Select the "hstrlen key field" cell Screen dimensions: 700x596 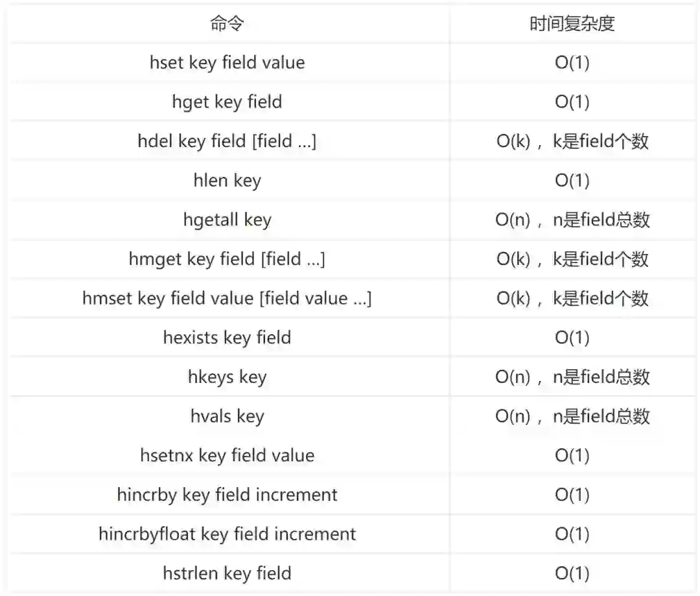[227, 573]
